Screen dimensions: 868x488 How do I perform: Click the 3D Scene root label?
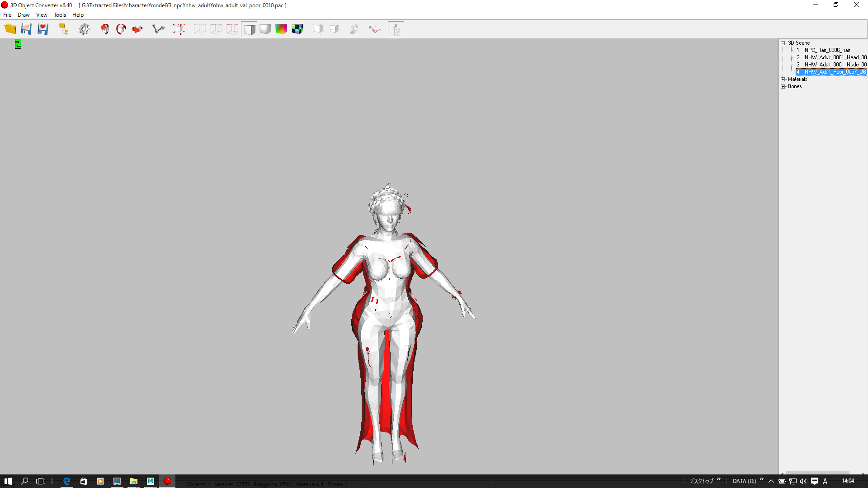click(799, 43)
